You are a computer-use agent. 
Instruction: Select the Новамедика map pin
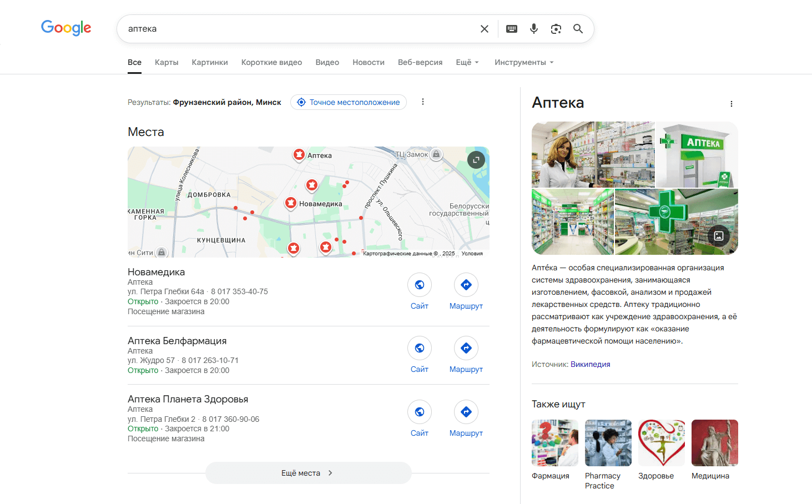[291, 203]
